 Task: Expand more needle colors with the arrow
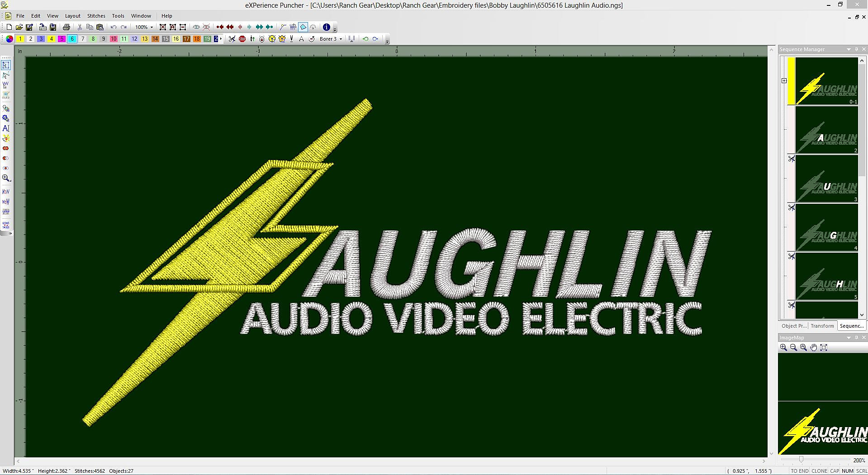coord(221,39)
